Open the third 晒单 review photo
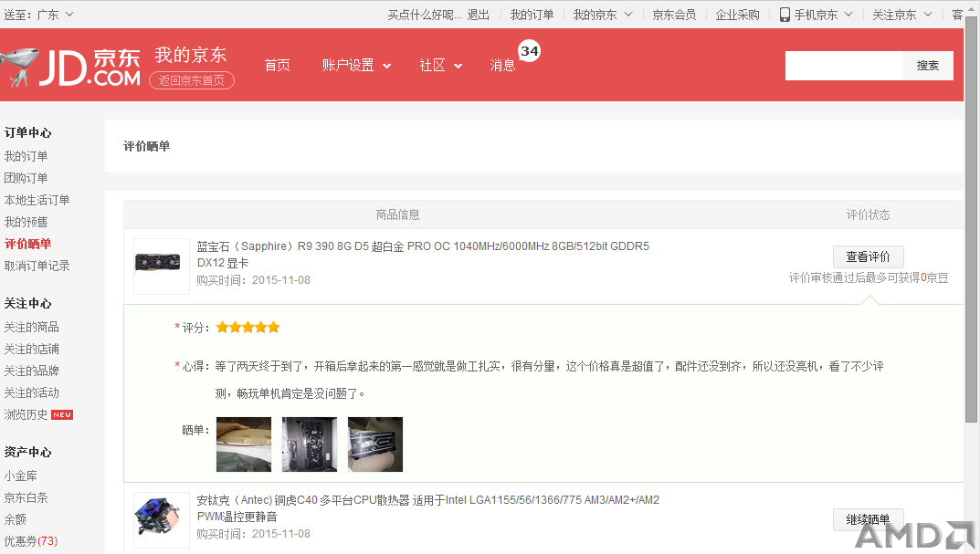This screenshot has height=554, width=980. pos(375,444)
